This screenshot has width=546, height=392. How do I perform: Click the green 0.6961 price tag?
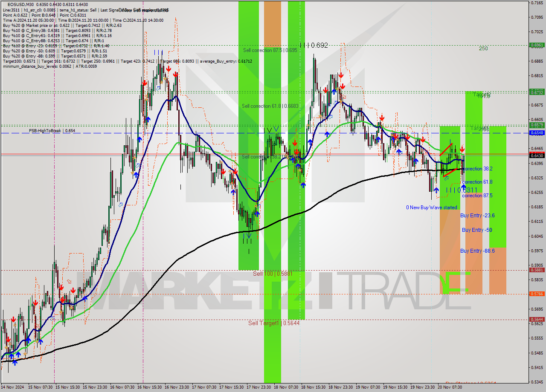[x=537, y=45]
